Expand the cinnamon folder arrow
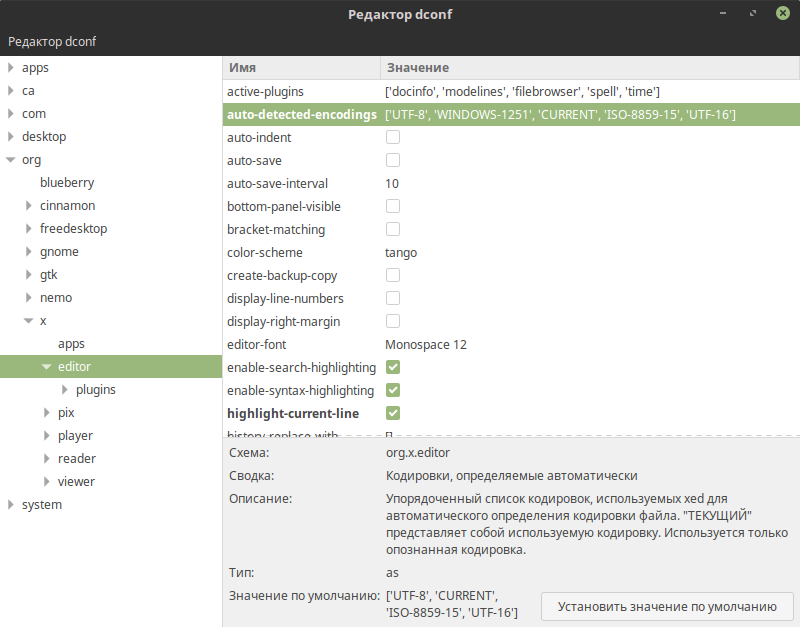 coord(29,206)
